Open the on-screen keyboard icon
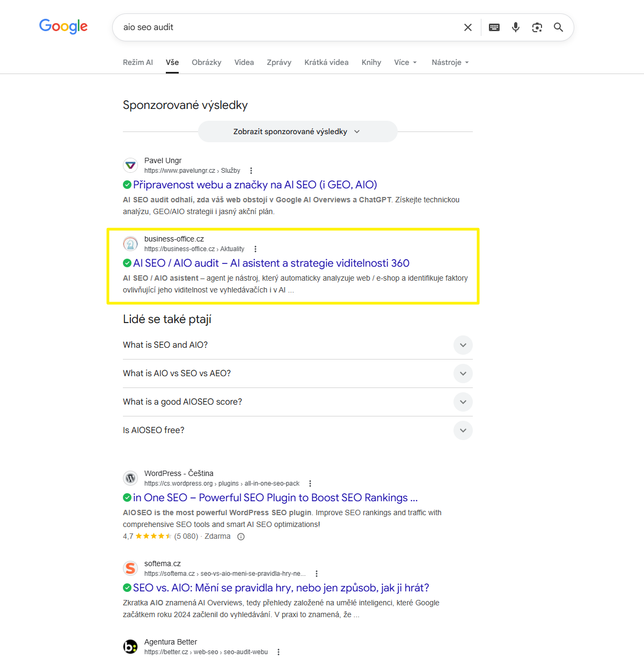The width and height of the screenshot is (644, 659). point(494,27)
